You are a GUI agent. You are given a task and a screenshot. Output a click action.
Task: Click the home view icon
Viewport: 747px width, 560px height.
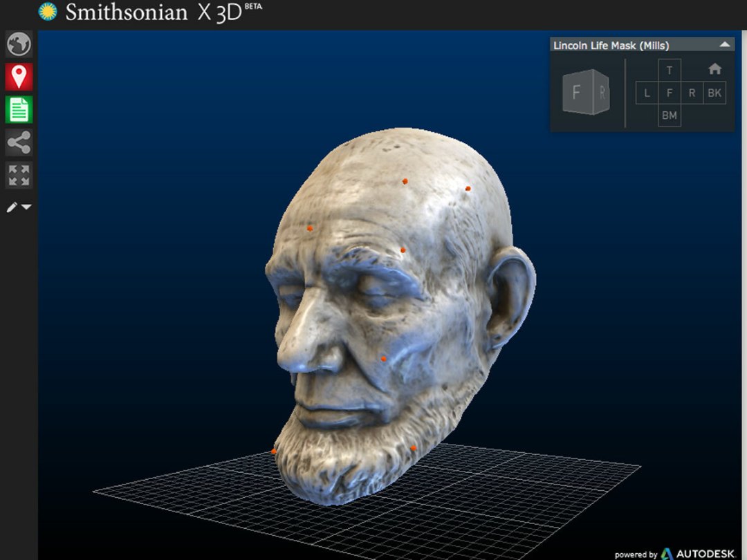click(714, 70)
